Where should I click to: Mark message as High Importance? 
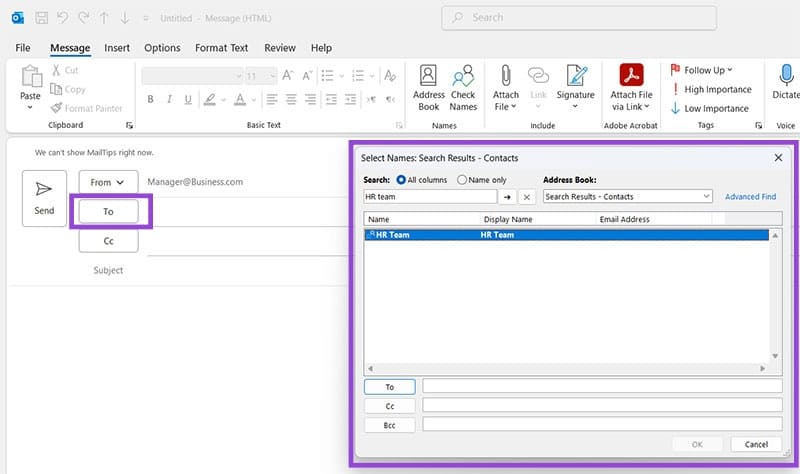click(710, 89)
